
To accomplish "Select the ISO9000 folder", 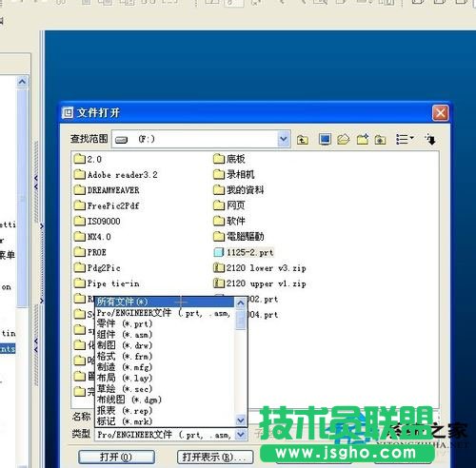I will (97, 221).
